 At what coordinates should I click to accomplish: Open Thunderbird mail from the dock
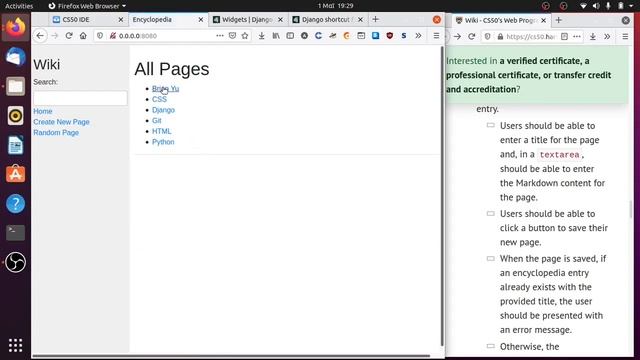coord(16,57)
